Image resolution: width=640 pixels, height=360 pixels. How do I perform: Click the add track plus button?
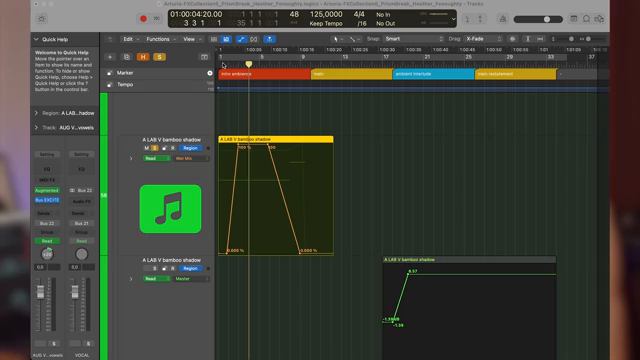(x=110, y=57)
